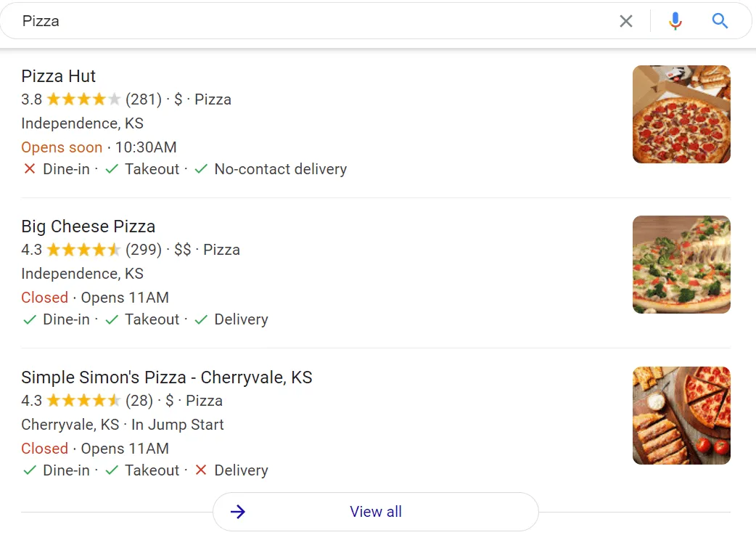Click the arrow icon beside View all
The width and height of the screenshot is (756, 535).
pos(238,512)
